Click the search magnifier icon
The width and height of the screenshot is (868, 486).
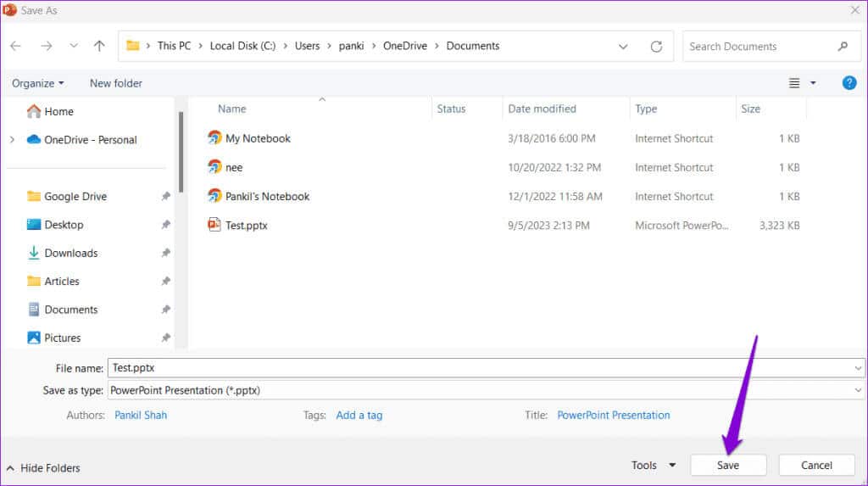(843, 47)
